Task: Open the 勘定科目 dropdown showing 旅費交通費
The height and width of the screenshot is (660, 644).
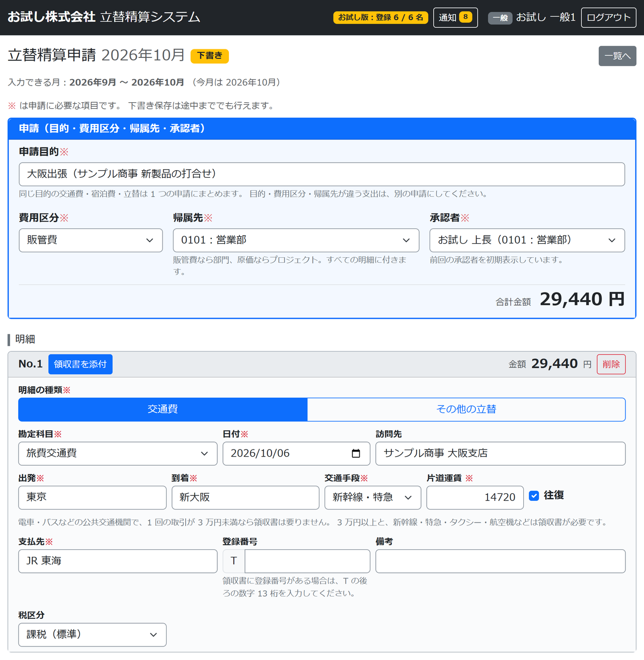Action: [118, 454]
